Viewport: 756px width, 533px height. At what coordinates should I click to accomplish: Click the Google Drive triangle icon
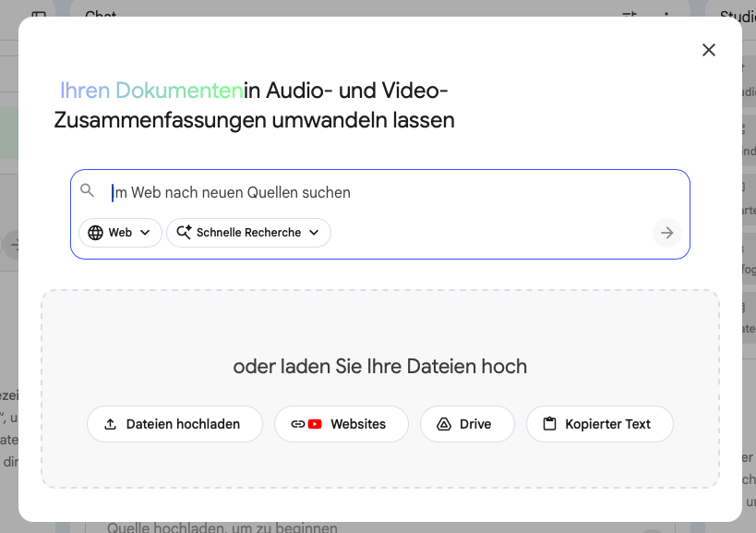tap(443, 424)
